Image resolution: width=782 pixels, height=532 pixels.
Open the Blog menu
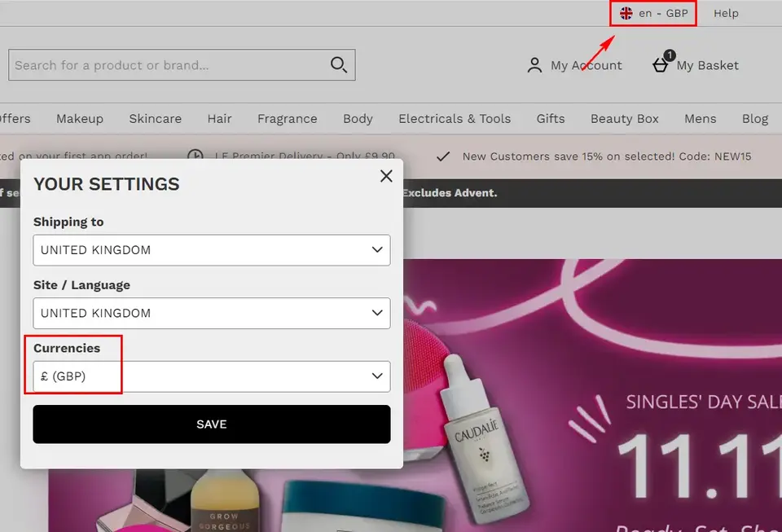754,119
